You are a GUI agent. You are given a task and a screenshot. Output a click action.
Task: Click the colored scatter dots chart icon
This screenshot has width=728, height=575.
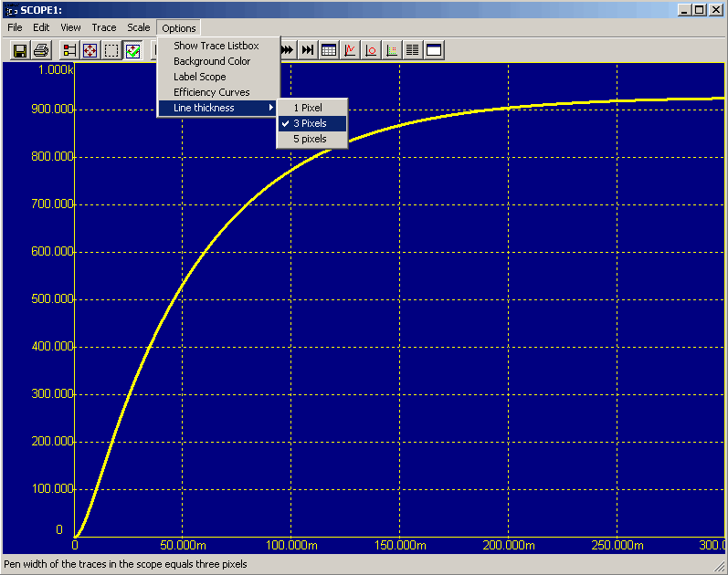(x=392, y=50)
